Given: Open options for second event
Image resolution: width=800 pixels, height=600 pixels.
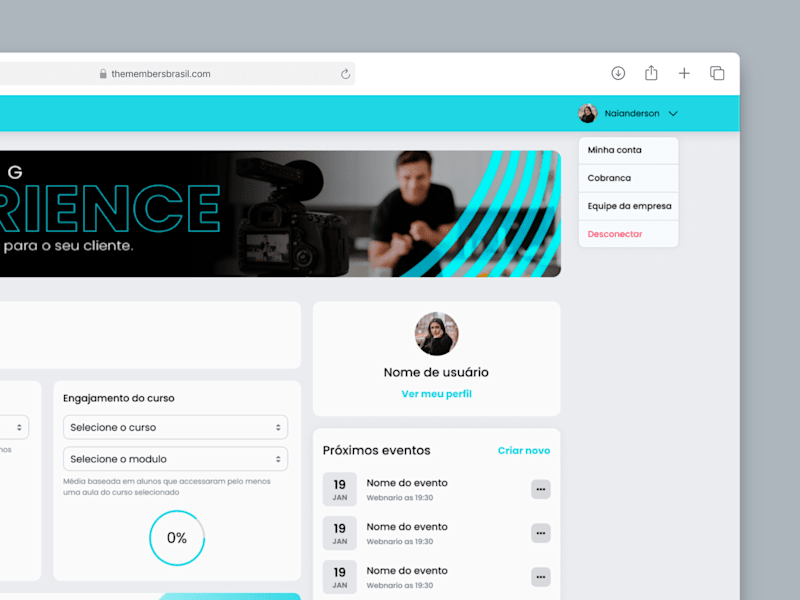Looking at the screenshot, I should click(540, 533).
